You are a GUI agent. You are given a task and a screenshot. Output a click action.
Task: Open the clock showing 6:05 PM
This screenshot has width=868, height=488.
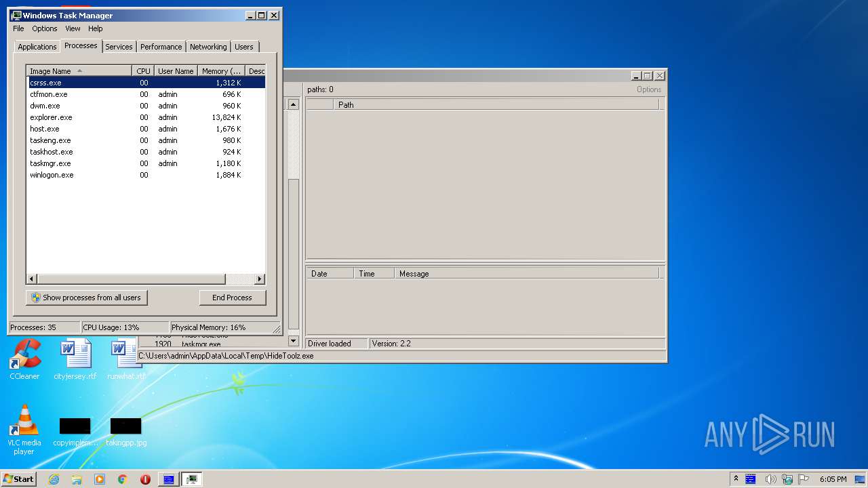[833, 479]
